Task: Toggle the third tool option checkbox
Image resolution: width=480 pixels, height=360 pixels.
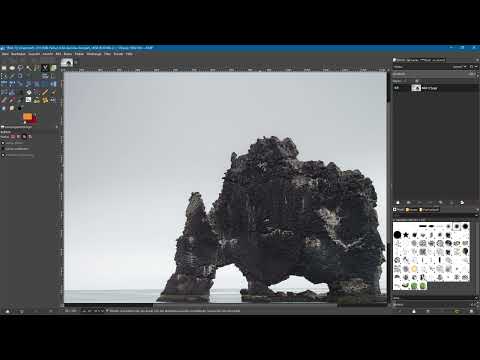Action: 3,155
